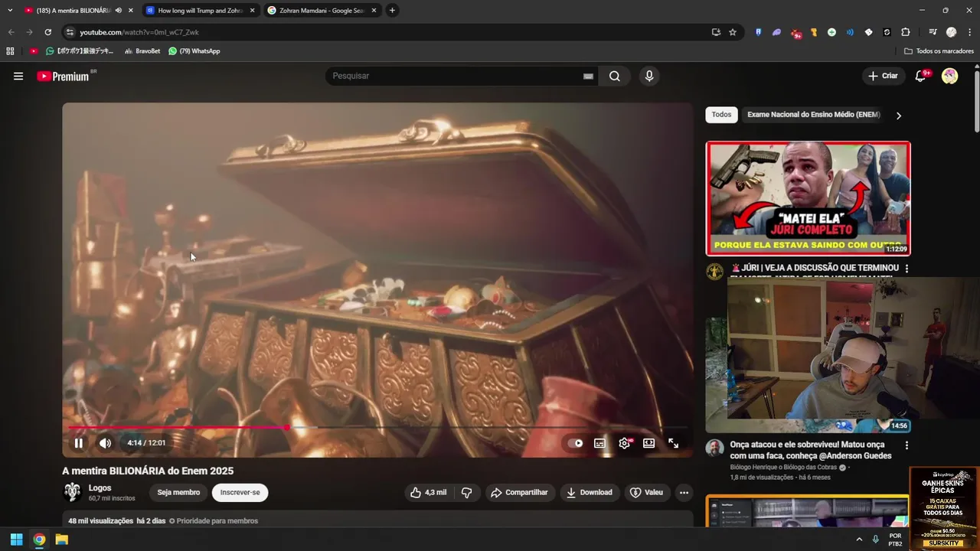Open a new browser tab
This screenshot has height=551, width=980.
(392, 11)
